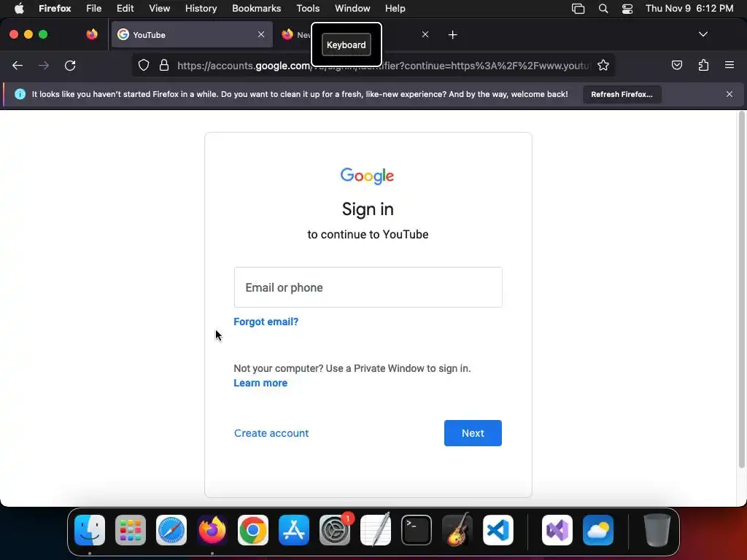Click the Keyboard tooltip label
This screenshot has width=747, height=560.
(x=347, y=44)
